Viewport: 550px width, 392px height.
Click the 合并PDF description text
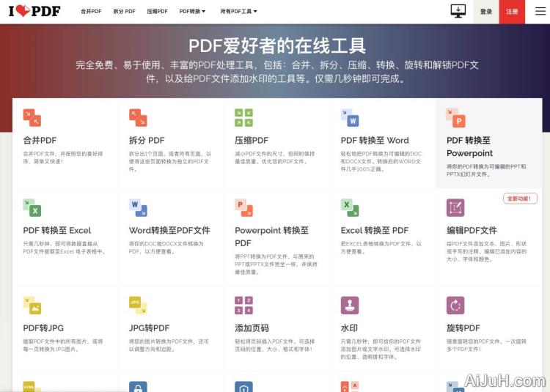coord(63,158)
